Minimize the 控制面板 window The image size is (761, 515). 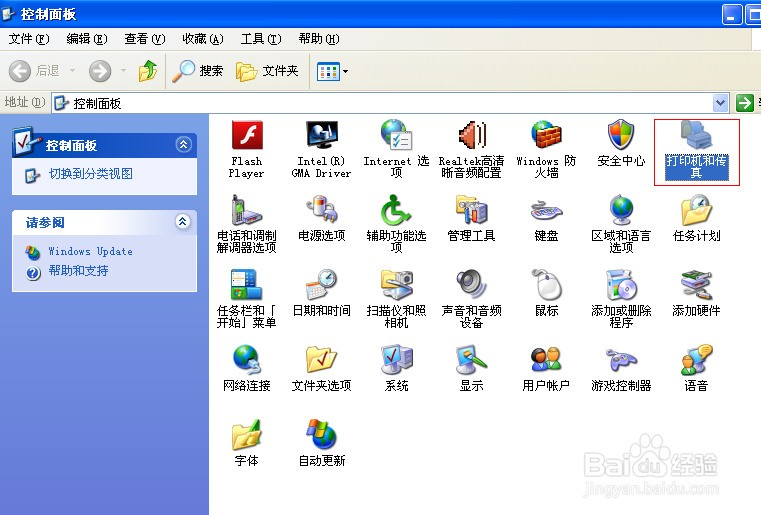tap(732, 14)
